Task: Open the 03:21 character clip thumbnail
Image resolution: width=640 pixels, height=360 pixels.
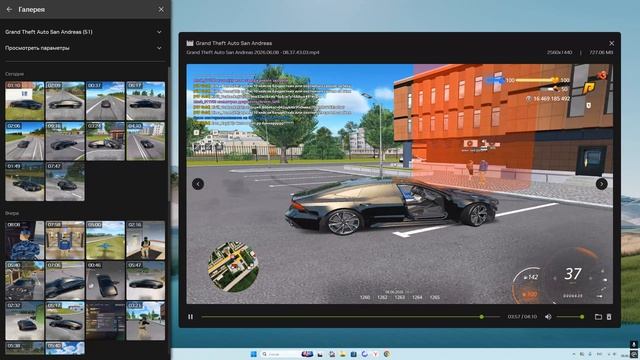Action: [146, 321]
